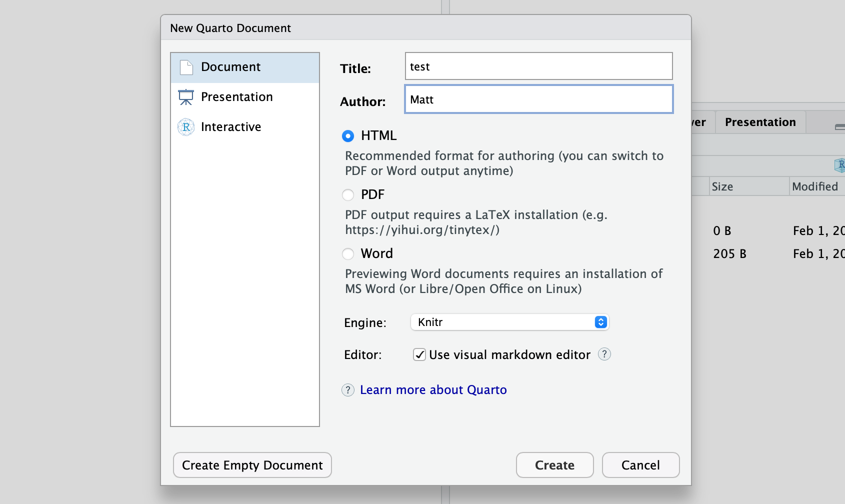Select the Document page icon

tap(186, 67)
